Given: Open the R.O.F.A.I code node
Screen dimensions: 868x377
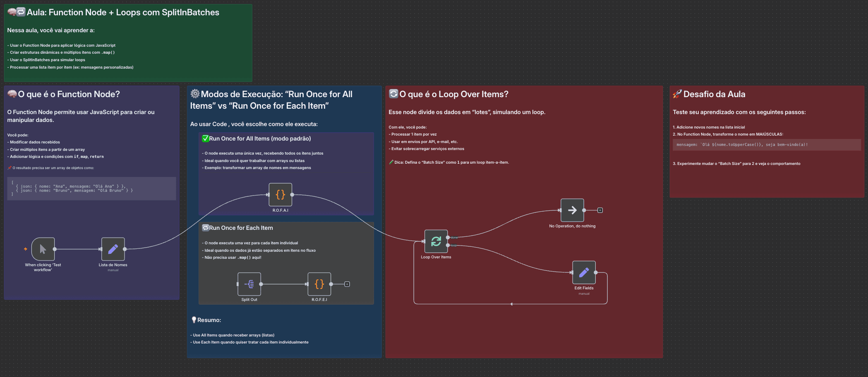Looking at the screenshot, I should pos(281,195).
